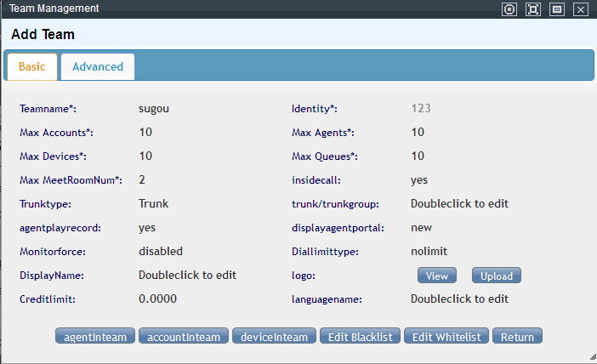Click Edit Blacklist button
This screenshot has height=364, width=597.
(361, 337)
